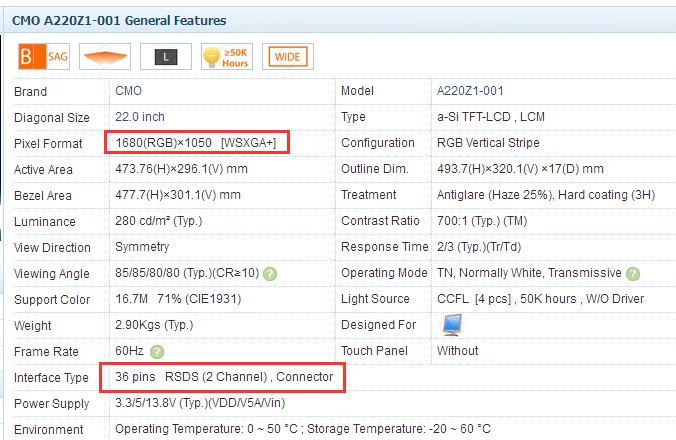Click the monitor icon in Designed For row
Image resolution: width=676 pixels, height=440 pixels.
(x=452, y=325)
